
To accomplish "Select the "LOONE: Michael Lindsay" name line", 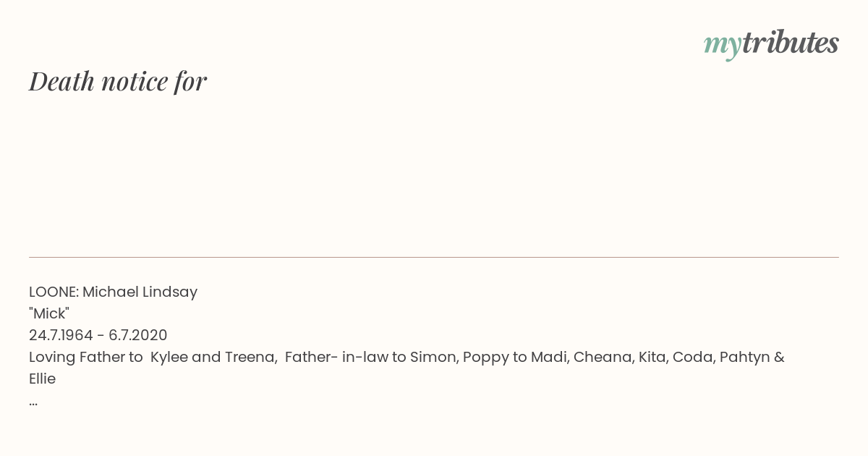I will [113, 292].
